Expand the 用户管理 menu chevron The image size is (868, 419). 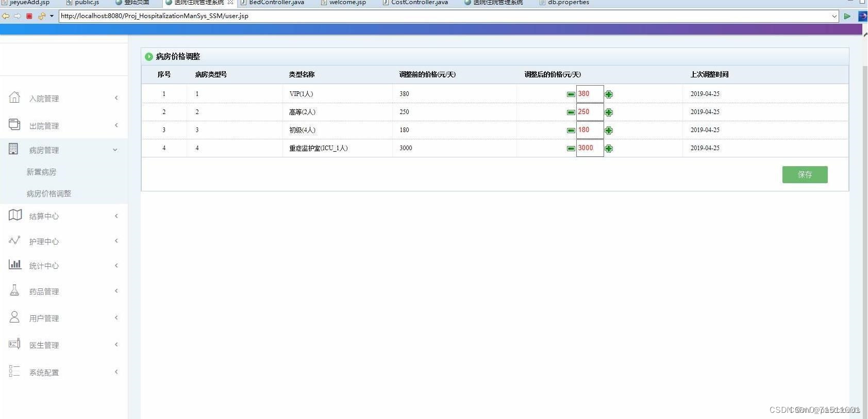coord(116,317)
